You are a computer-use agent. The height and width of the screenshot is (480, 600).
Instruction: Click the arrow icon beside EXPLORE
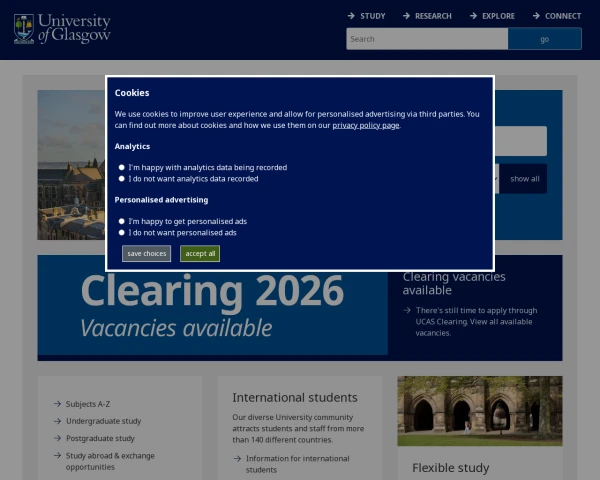[473, 16]
